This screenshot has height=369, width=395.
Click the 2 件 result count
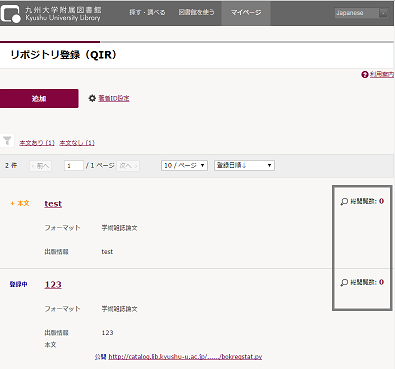point(11,165)
